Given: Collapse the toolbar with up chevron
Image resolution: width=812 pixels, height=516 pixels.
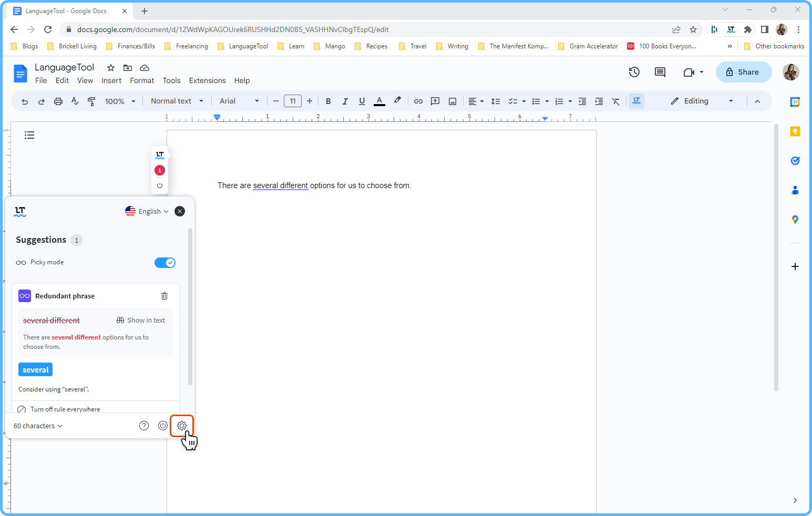Looking at the screenshot, I should point(757,101).
